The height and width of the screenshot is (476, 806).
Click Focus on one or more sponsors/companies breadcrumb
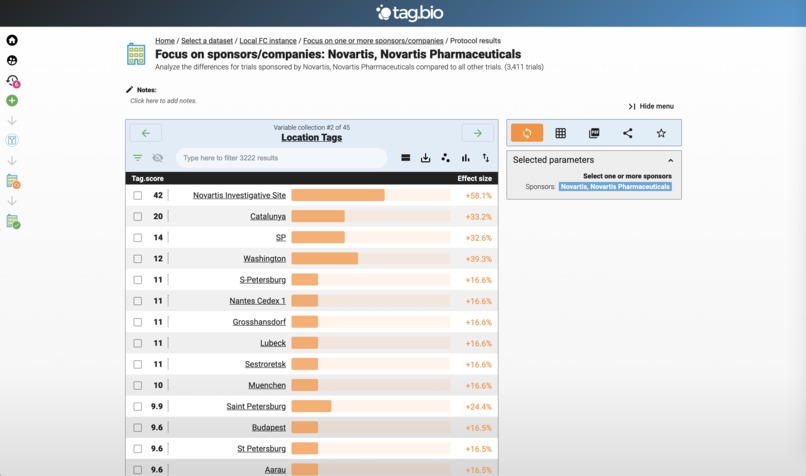click(x=373, y=41)
